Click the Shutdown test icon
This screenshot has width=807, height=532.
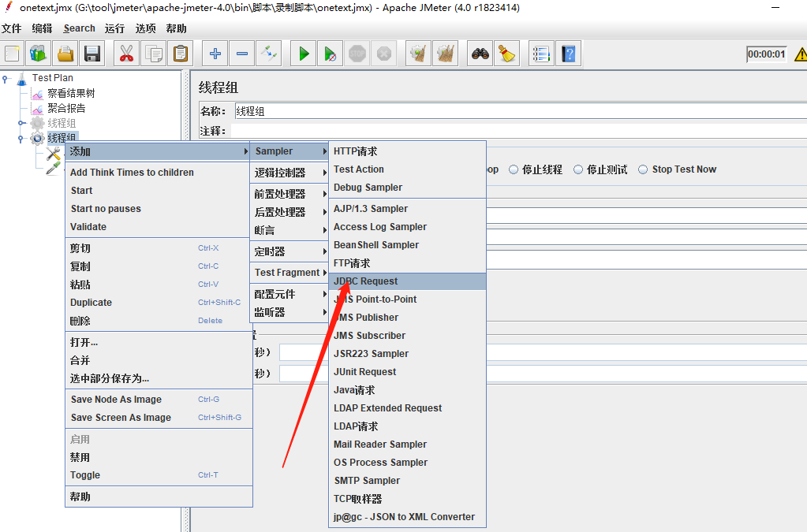384,54
